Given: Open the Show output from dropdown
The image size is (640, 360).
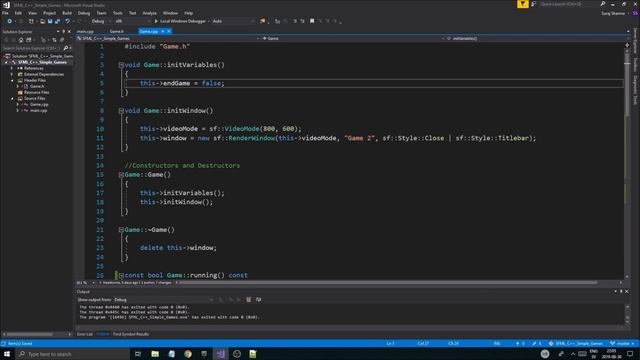Looking at the screenshot, I should pyautogui.click(x=164, y=300).
